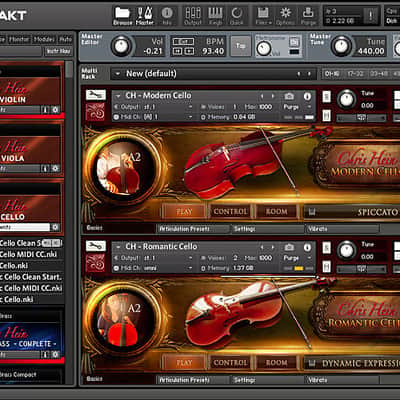Switch Modern Cello to CONTROL page

pos(230,211)
